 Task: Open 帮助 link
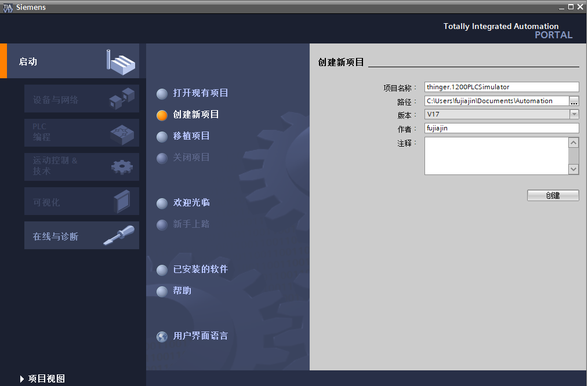(182, 290)
